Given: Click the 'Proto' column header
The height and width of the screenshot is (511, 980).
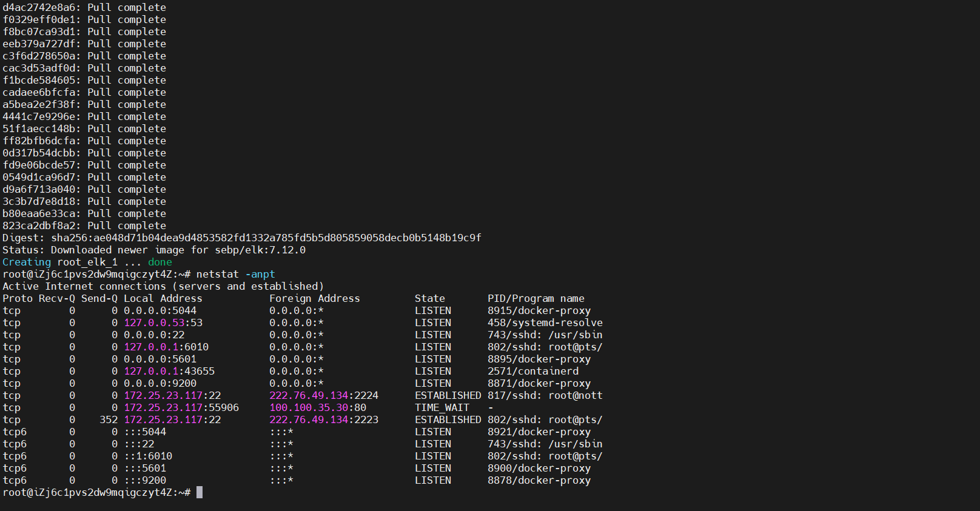Looking at the screenshot, I should point(18,298).
